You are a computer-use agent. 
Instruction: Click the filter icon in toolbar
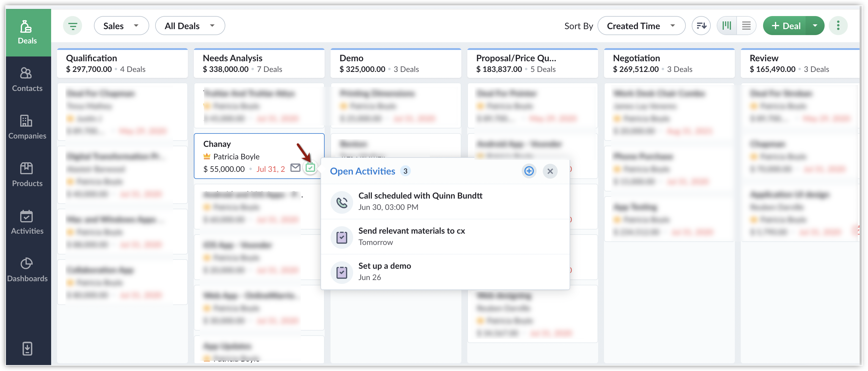(73, 26)
